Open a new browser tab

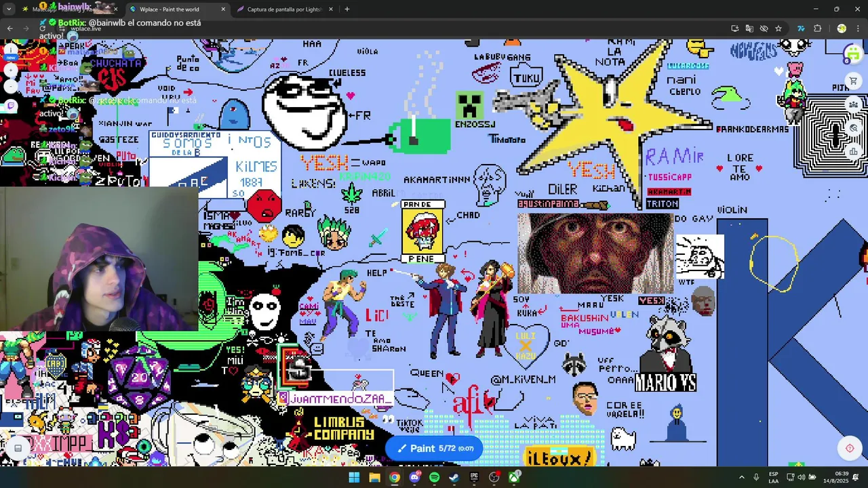(x=347, y=9)
